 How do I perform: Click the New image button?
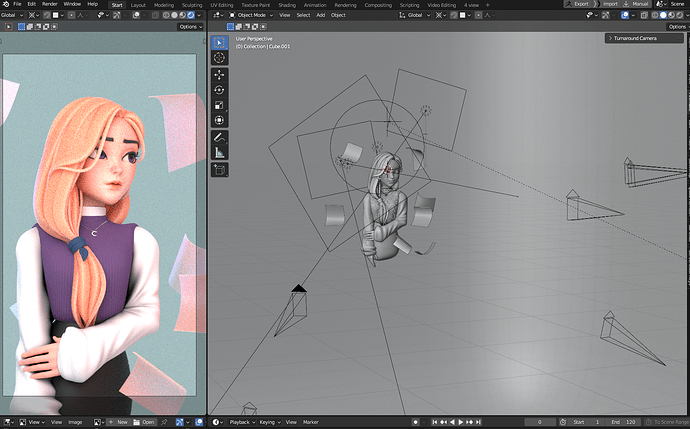click(x=118, y=422)
